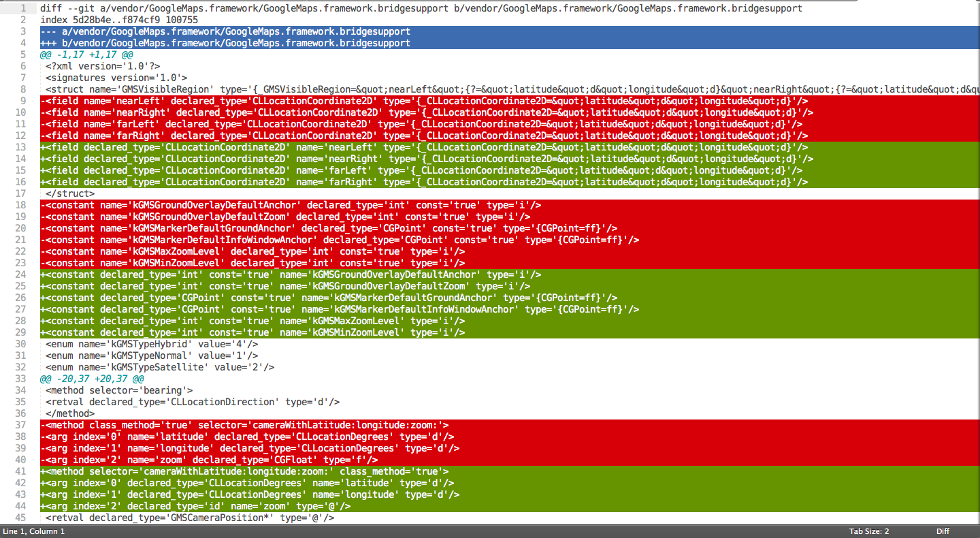
Task: Click line number 24 in the gutter
Action: pos(20,275)
